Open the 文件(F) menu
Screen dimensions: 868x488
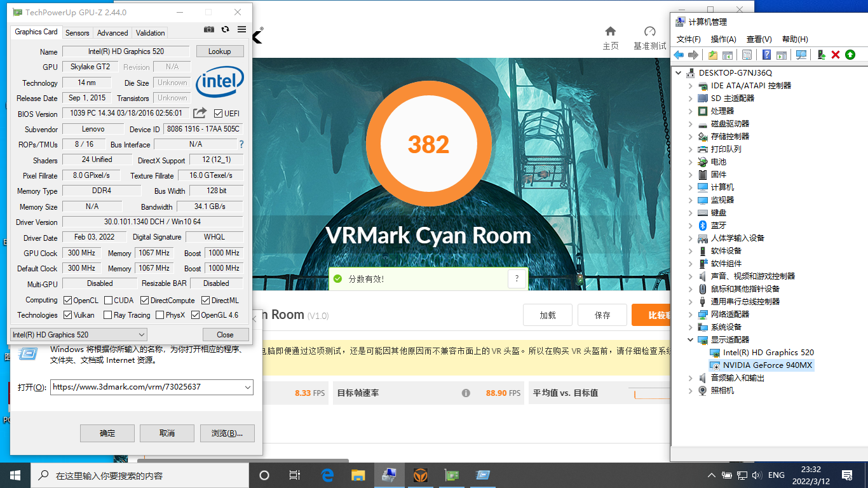689,39
